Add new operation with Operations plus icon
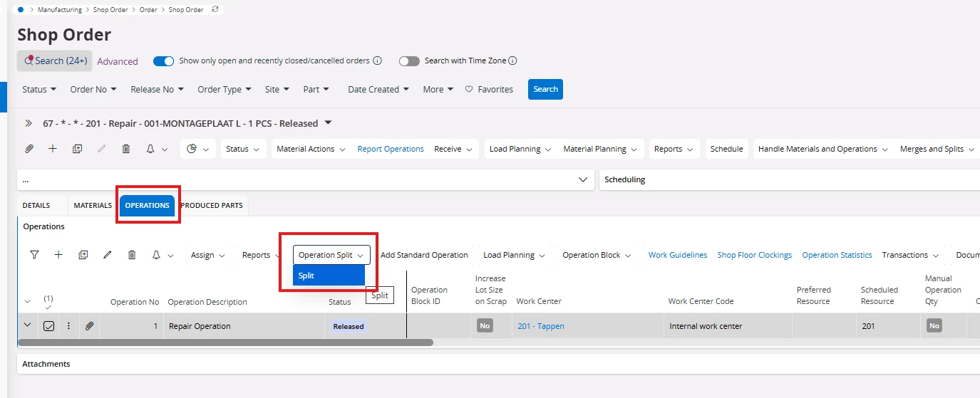This screenshot has width=980, height=398. pyautogui.click(x=58, y=255)
